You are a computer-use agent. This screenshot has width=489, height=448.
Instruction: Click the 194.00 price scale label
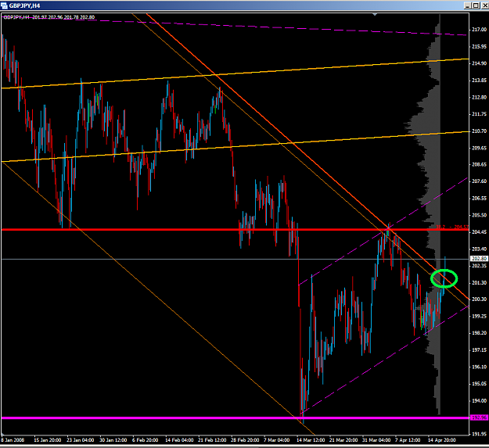click(479, 400)
